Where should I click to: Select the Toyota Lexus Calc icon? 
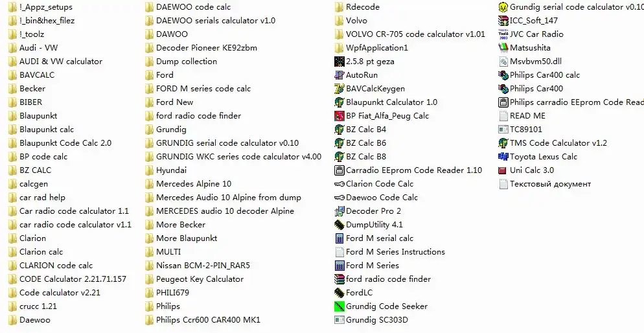click(503, 156)
